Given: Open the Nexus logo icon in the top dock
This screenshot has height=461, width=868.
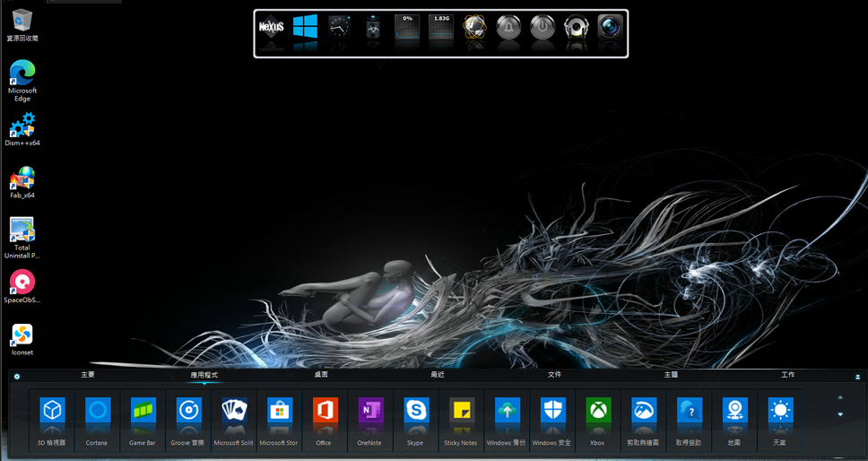Looking at the screenshot, I should click(x=271, y=29).
